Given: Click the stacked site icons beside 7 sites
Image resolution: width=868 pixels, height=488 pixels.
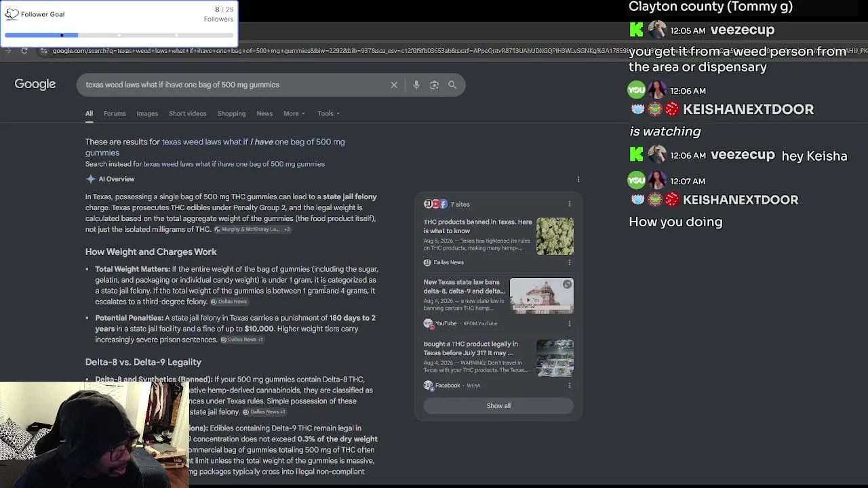Looking at the screenshot, I should pos(435,204).
